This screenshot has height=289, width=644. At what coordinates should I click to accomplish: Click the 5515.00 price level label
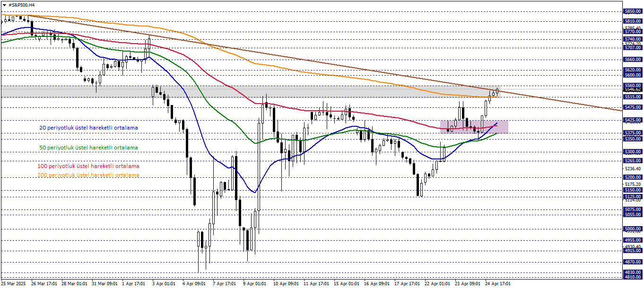[633, 97]
